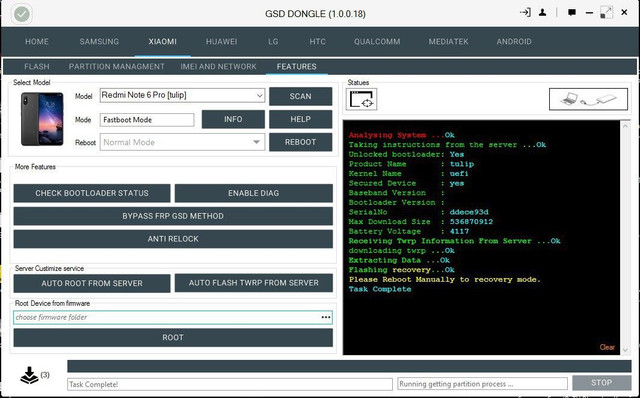The width and height of the screenshot is (640, 398).
Task: Click the login arrow icon in title bar
Action: click(525, 13)
